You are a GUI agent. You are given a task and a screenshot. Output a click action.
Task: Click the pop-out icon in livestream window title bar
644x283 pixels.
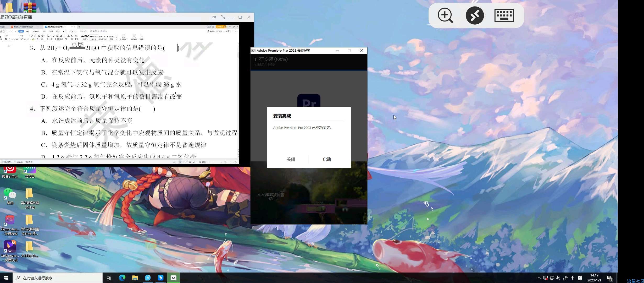(x=214, y=17)
